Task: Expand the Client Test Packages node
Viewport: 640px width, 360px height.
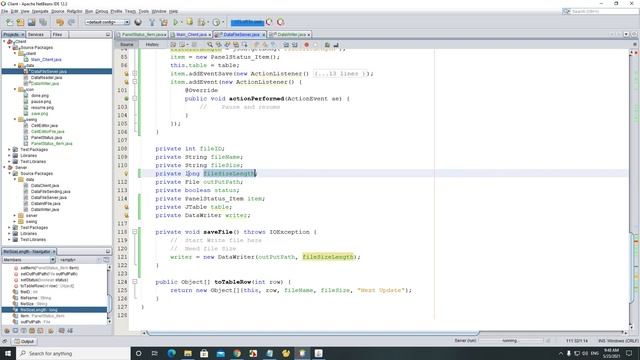Action: pos(10,150)
